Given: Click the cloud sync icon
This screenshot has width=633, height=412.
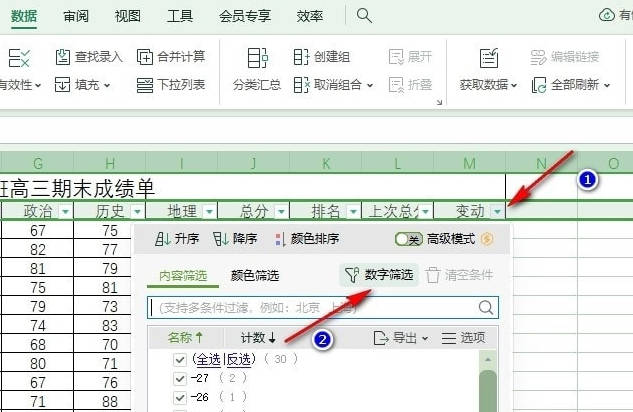Looking at the screenshot, I should click(606, 15).
